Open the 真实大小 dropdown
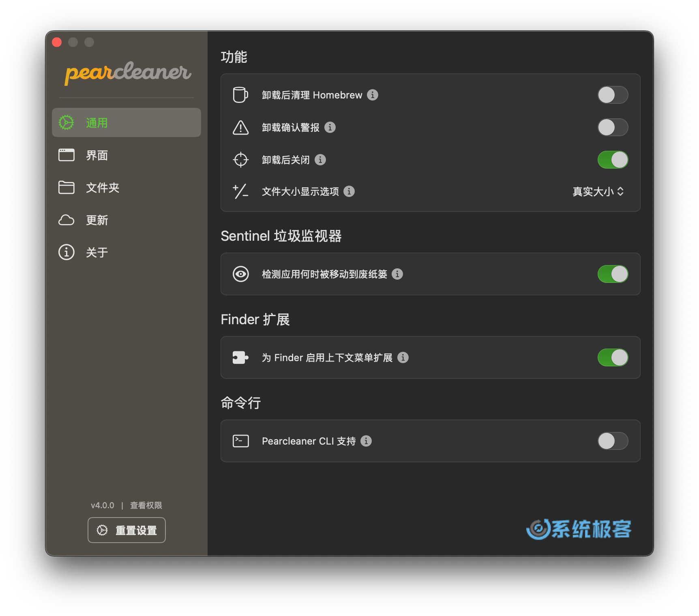 598,191
